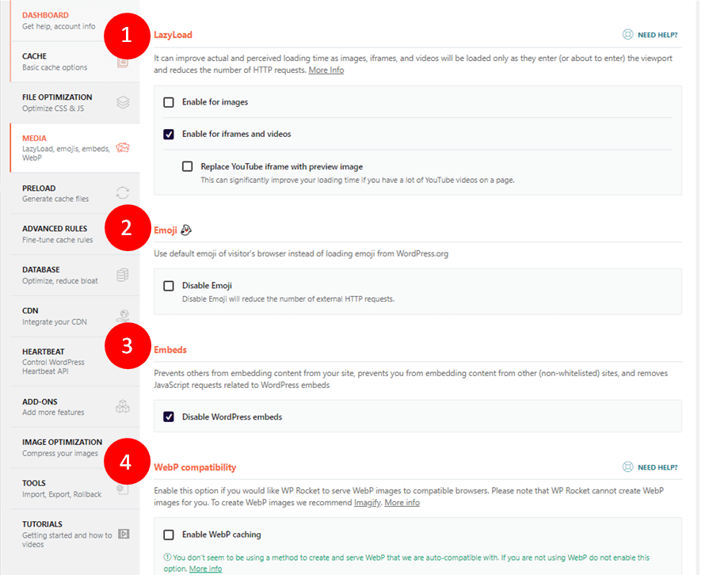Go to Advanced Rules section
Viewport: 728px width, 582px height.
point(55,234)
